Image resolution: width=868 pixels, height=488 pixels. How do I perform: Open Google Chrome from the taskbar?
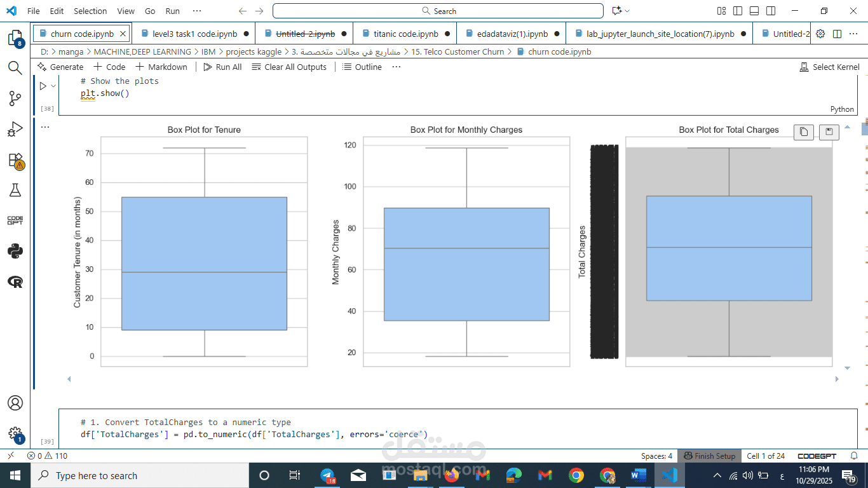[576, 475]
